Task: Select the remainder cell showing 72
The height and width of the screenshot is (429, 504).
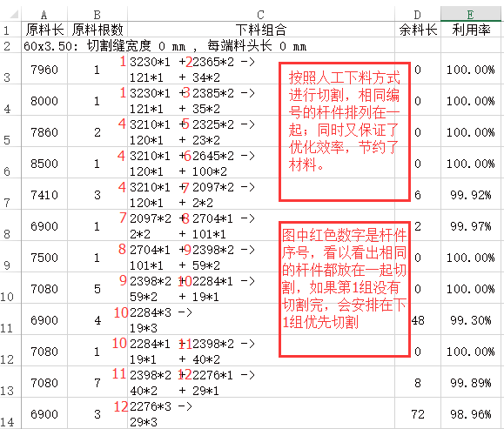Action: [x=417, y=413]
